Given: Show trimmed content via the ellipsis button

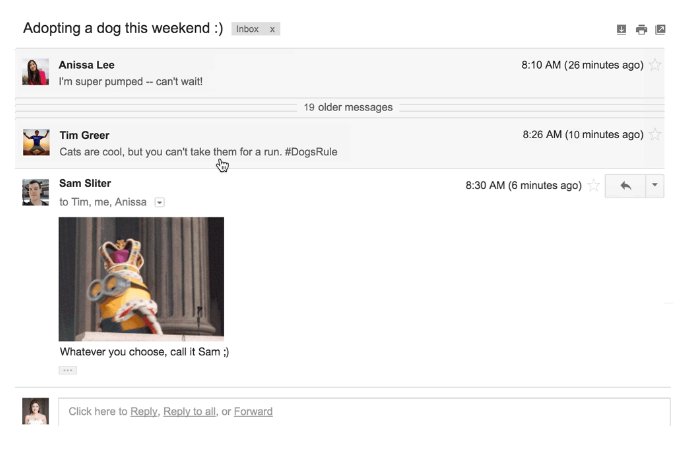Looking at the screenshot, I should coord(68,370).
